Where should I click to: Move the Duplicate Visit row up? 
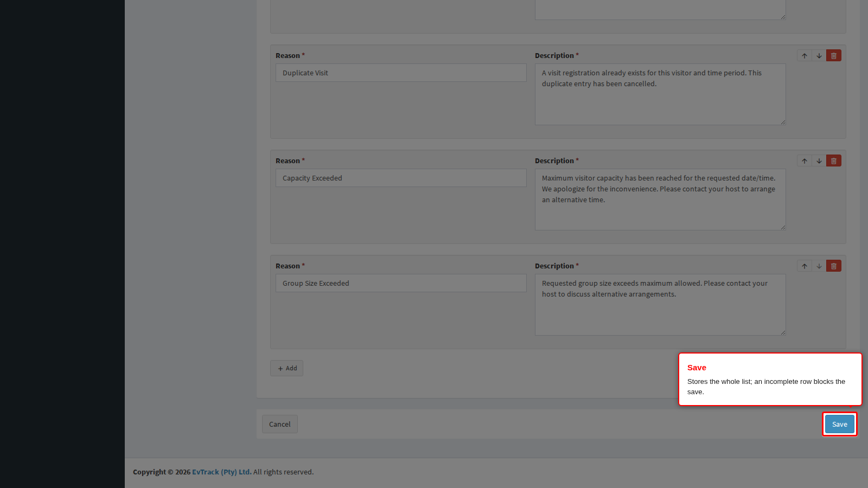pos(805,56)
